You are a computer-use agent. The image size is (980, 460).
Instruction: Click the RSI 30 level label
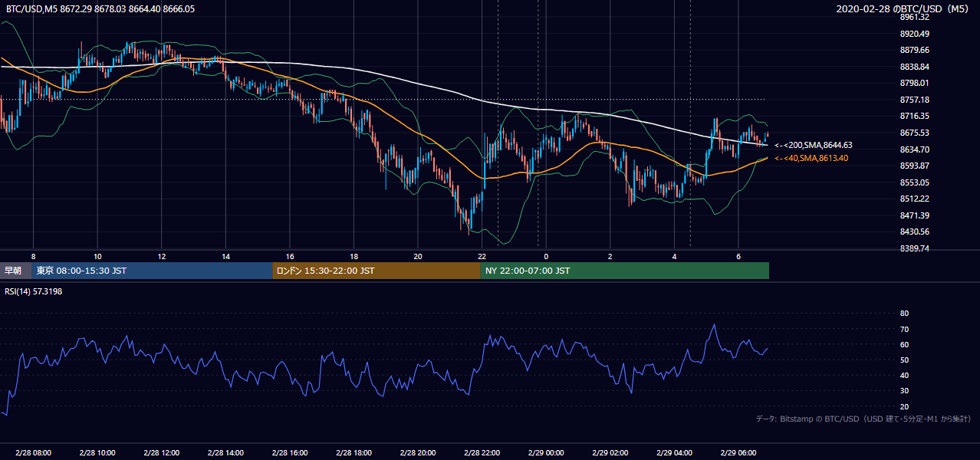(x=904, y=391)
